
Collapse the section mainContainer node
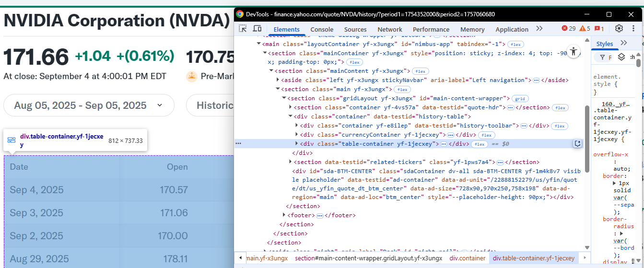265,53
